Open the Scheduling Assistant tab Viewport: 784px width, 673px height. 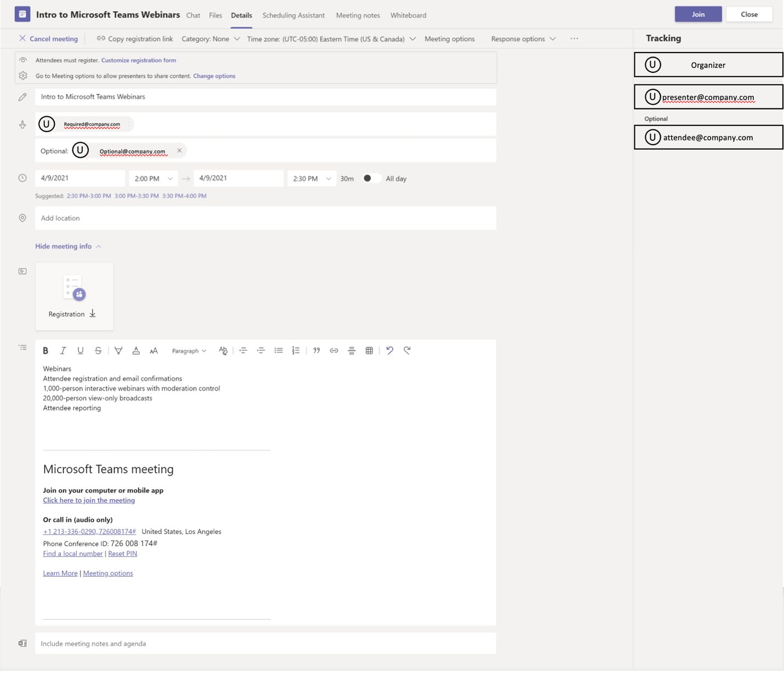pos(293,15)
